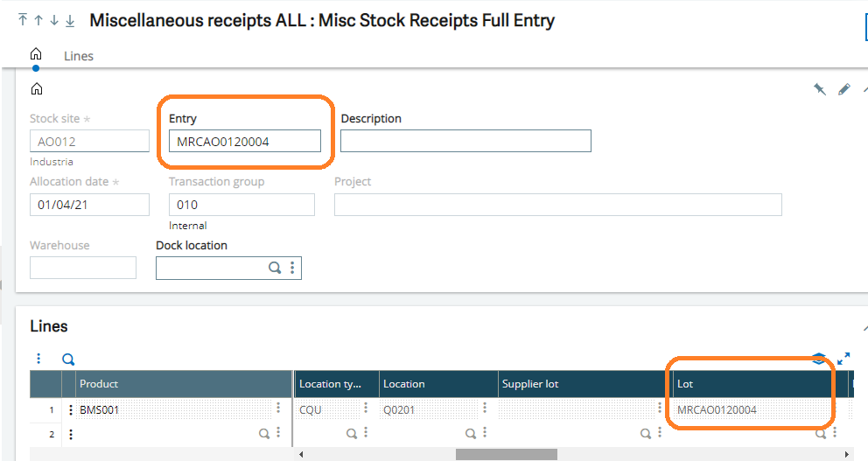
Task: Go to first record arrow icon
Action: click(x=23, y=20)
